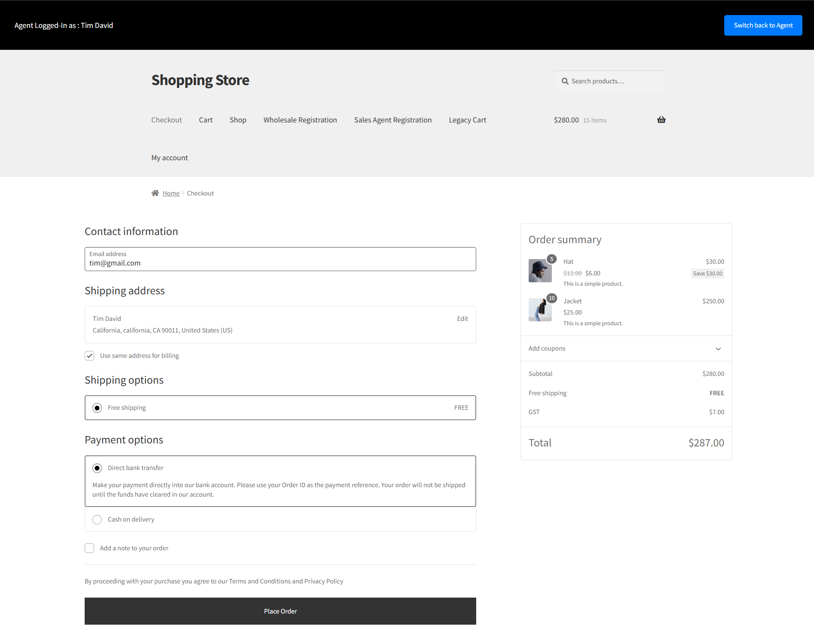Image resolution: width=814 pixels, height=644 pixels.
Task: Click the Checkout breadcrumb text
Action: click(x=200, y=193)
